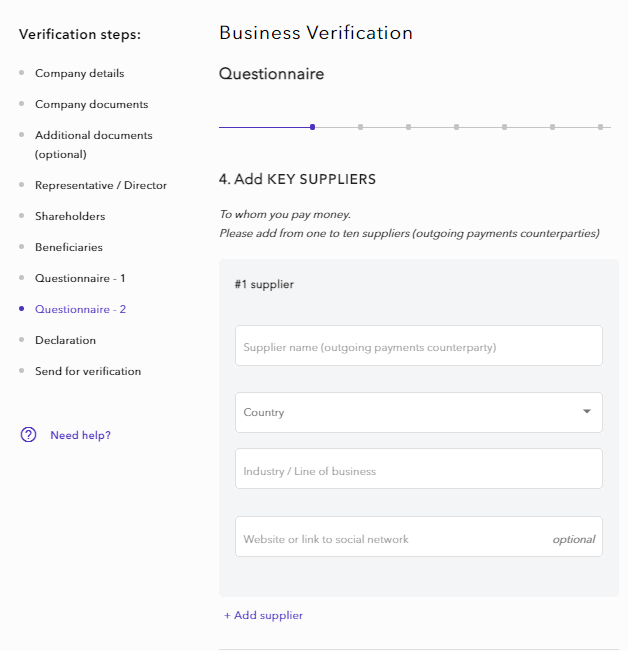The image size is (628, 651).
Task: Open the Need help? link
Action: tap(80, 435)
